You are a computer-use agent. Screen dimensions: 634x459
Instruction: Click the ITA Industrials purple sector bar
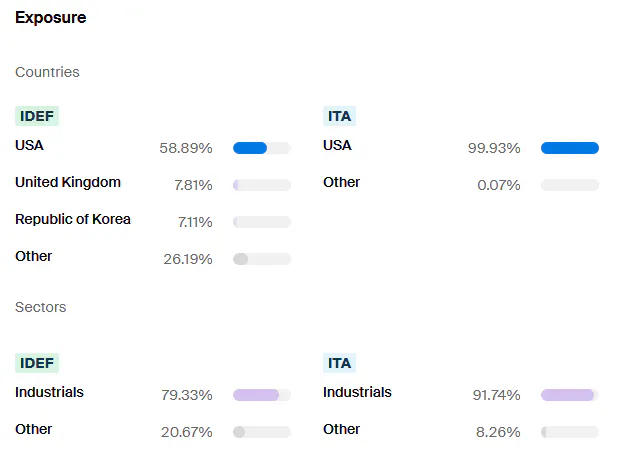(x=569, y=395)
